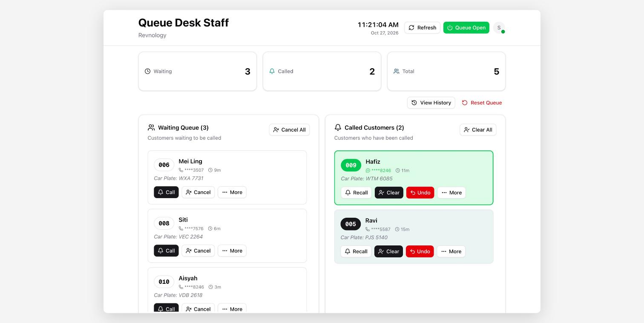Viewport: 644px width, 323px height.
Task: Open More options for Hafiz
Action: tap(451, 193)
